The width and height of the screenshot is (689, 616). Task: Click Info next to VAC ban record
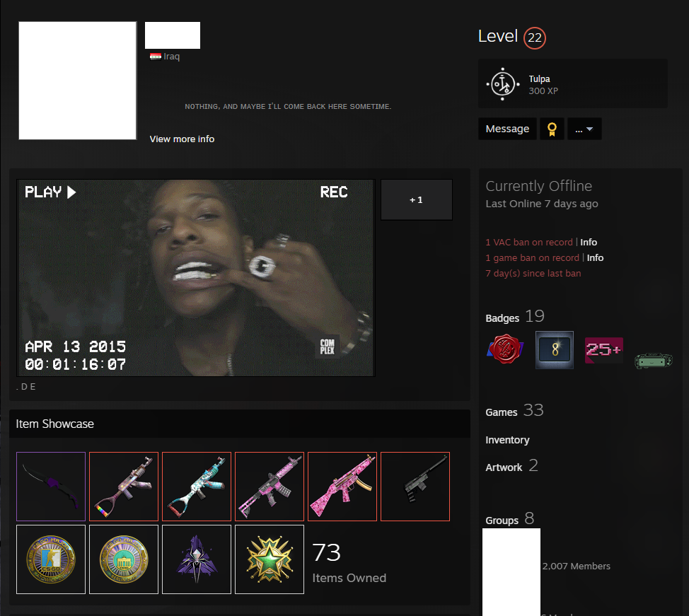click(589, 242)
